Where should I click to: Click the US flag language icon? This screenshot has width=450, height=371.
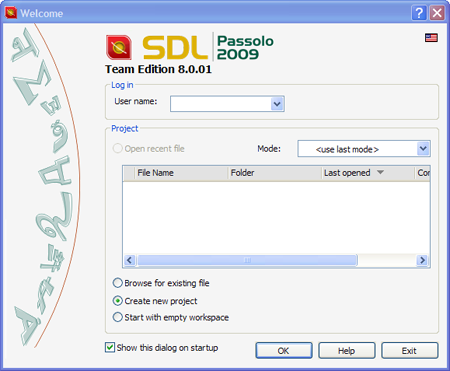tap(431, 38)
